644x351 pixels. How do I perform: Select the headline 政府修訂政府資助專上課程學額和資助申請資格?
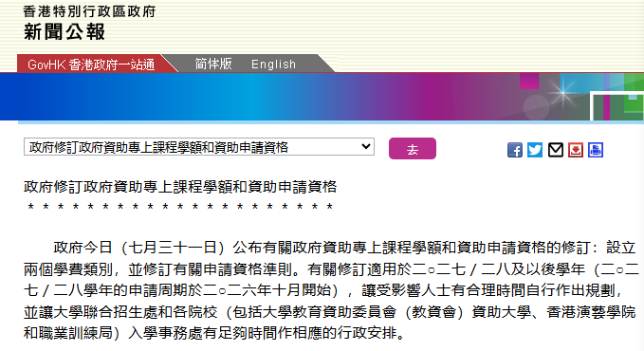pyautogui.click(x=180, y=187)
